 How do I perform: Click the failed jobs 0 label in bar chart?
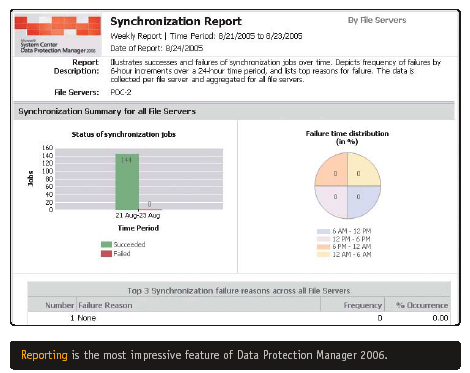pyautogui.click(x=149, y=204)
